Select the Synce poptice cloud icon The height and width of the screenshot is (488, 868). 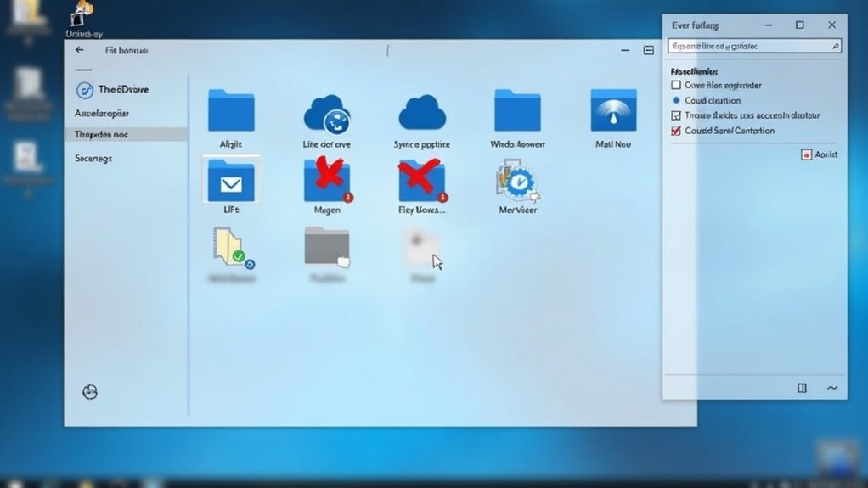(422, 112)
